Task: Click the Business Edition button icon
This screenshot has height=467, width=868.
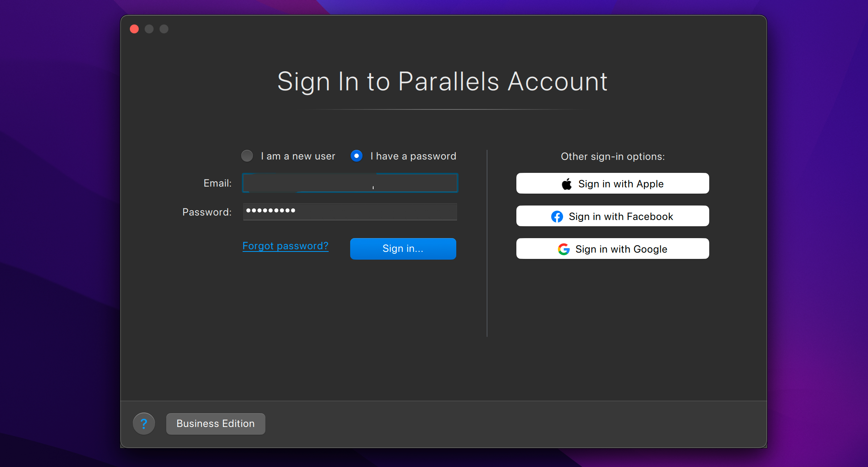Action: coord(216,424)
